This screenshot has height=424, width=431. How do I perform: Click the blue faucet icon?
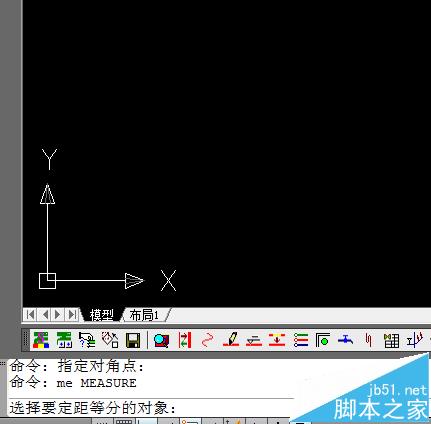[x=345, y=340]
